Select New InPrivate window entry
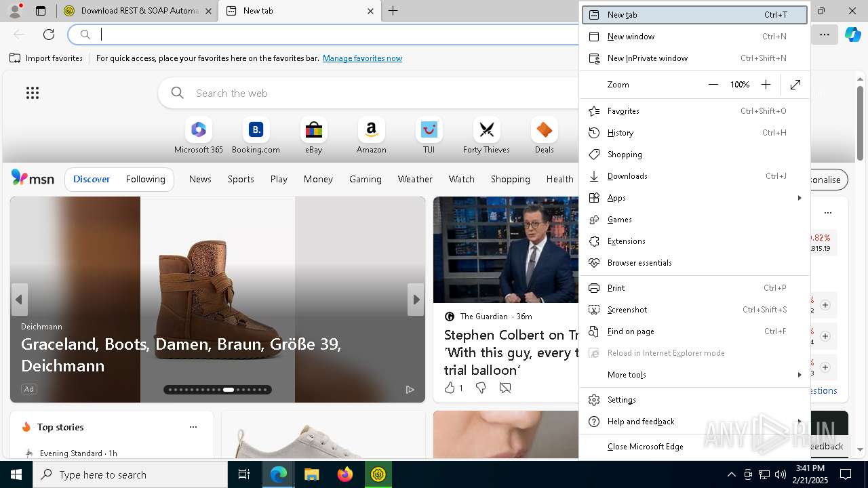Viewport: 868px width, 488px height. (x=695, y=58)
